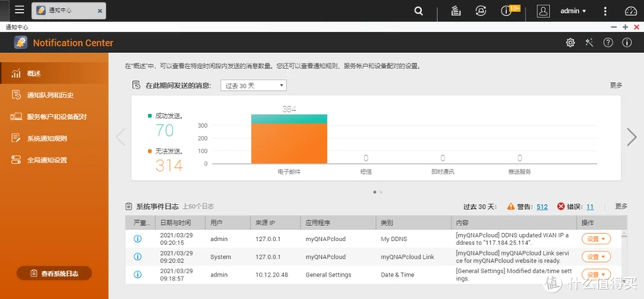Screen dimensions: 644x299
Task: Open the help question mark icon
Action: pos(608,43)
